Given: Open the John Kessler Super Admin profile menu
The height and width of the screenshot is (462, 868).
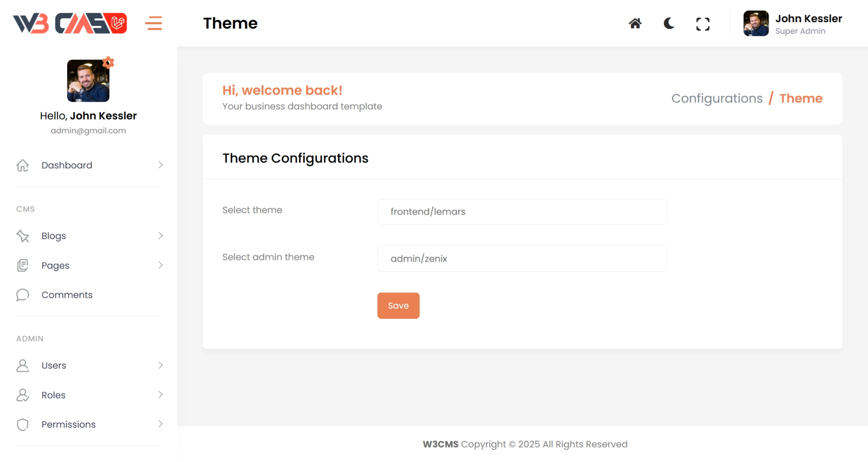Looking at the screenshot, I should pyautogui.click(x=792, y=24).
